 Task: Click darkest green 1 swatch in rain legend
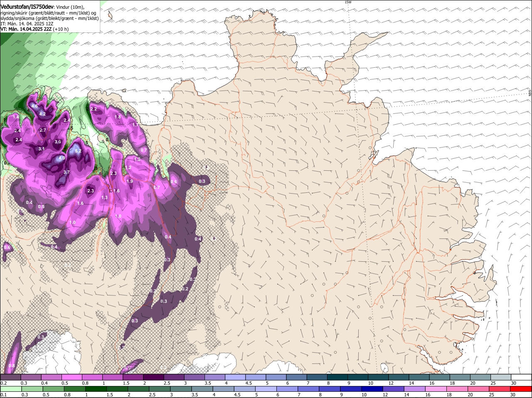click(x=96, y=389)
